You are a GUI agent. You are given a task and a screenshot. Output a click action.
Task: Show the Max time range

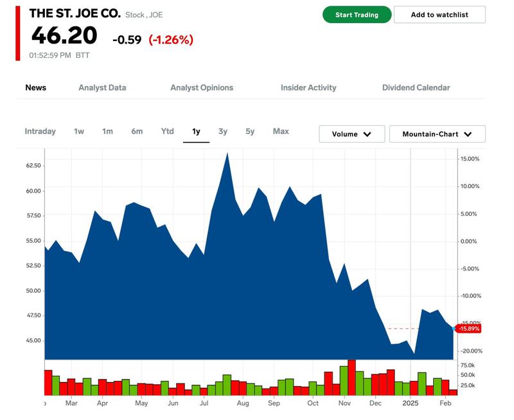pos(281,131)
